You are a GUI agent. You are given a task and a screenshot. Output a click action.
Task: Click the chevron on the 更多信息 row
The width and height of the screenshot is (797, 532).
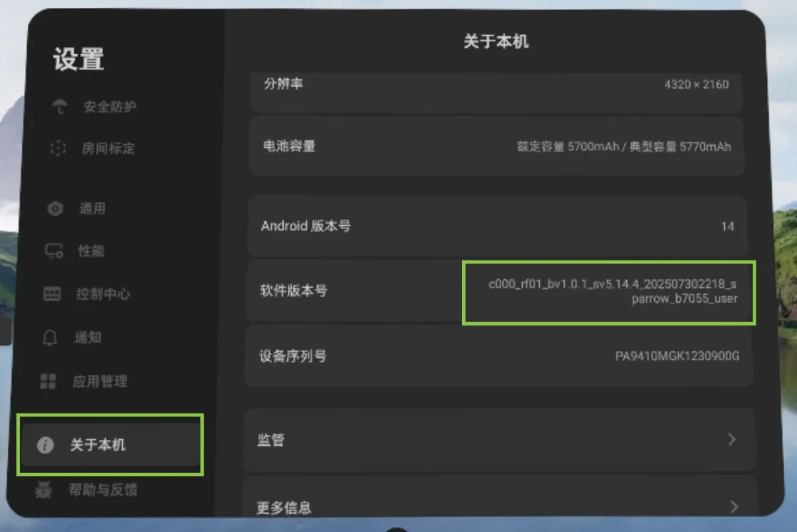pyautogui.click(x=733, y=507)
